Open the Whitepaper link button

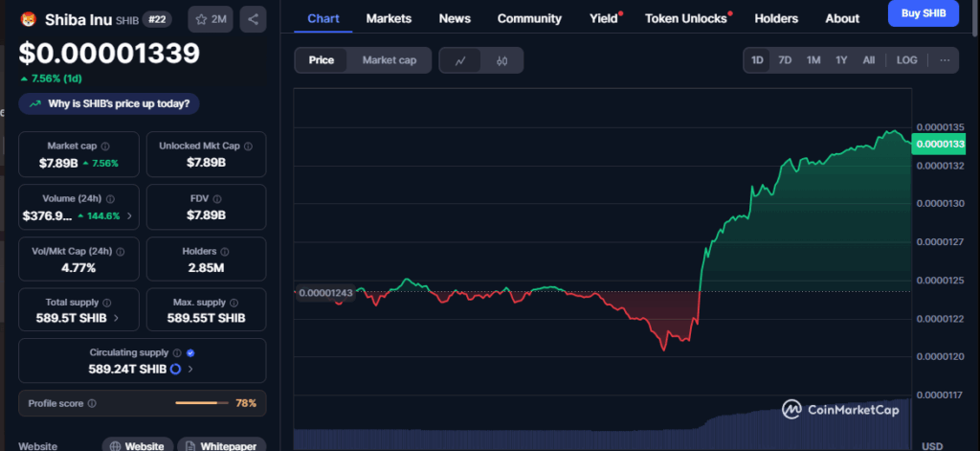tap(221, 445)
